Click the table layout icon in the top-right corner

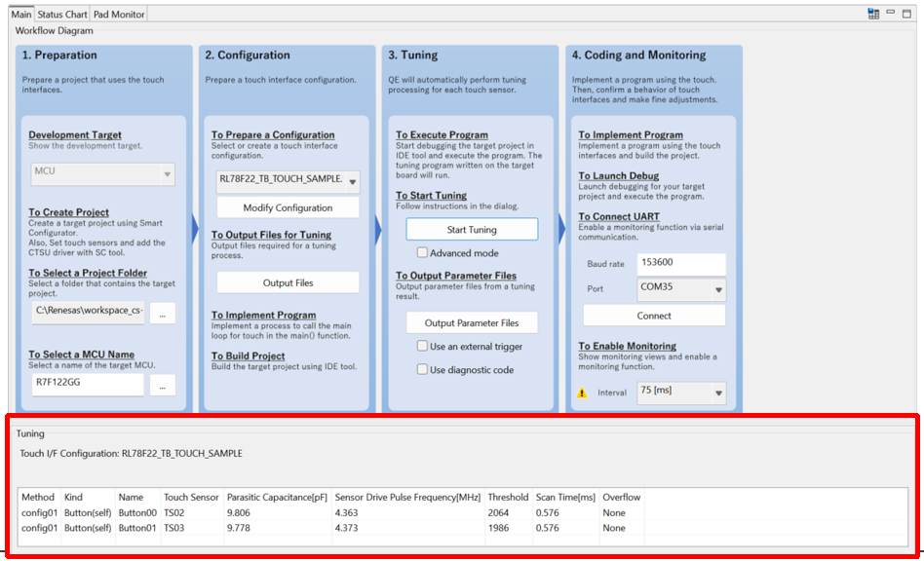[x=873, y=14]
